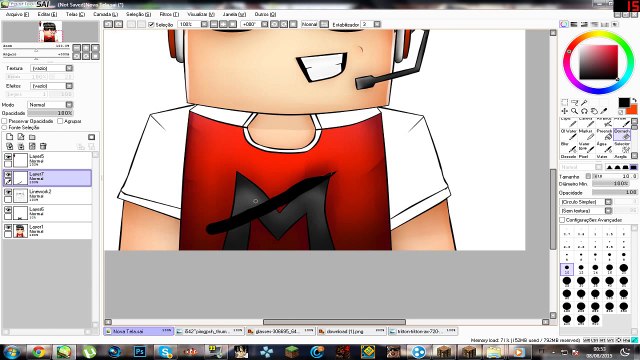
Task: Select the Borracha eraser tool
Action: (622, 135)
